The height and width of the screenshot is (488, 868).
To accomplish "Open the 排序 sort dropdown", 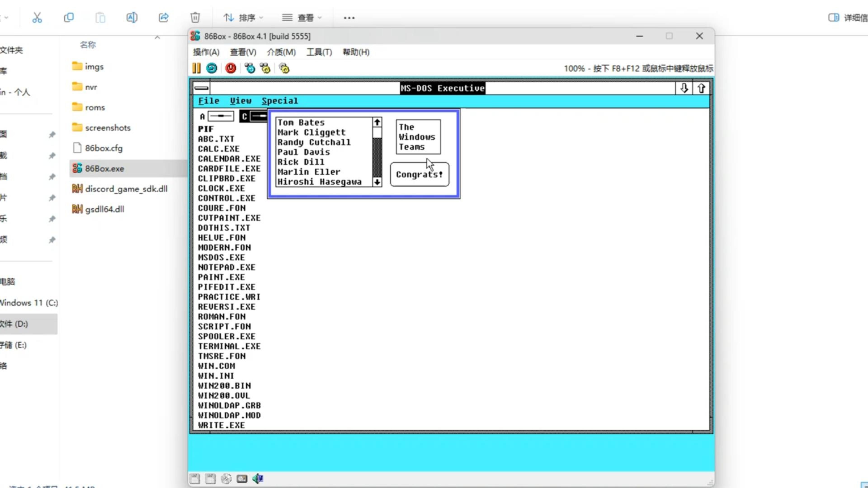I will coord(243,18).
